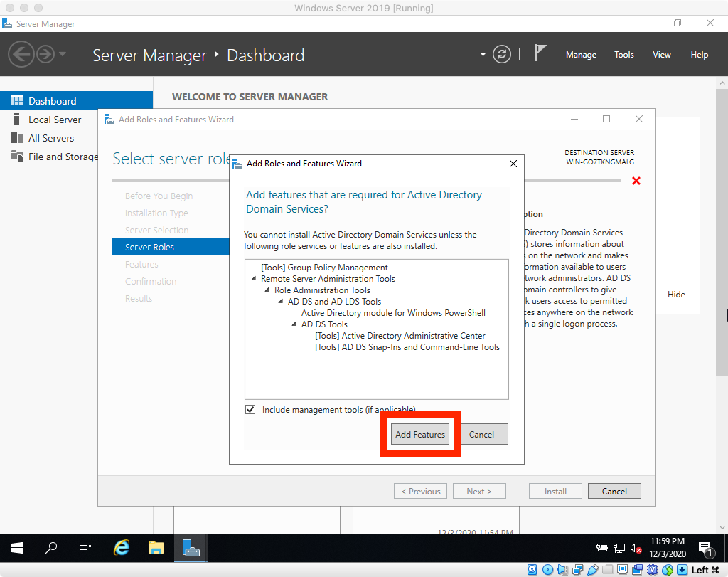Select Server Roles wizard step
Image resolution: width=728 pixels, height=577 pixels.
(x=171, y=247)
